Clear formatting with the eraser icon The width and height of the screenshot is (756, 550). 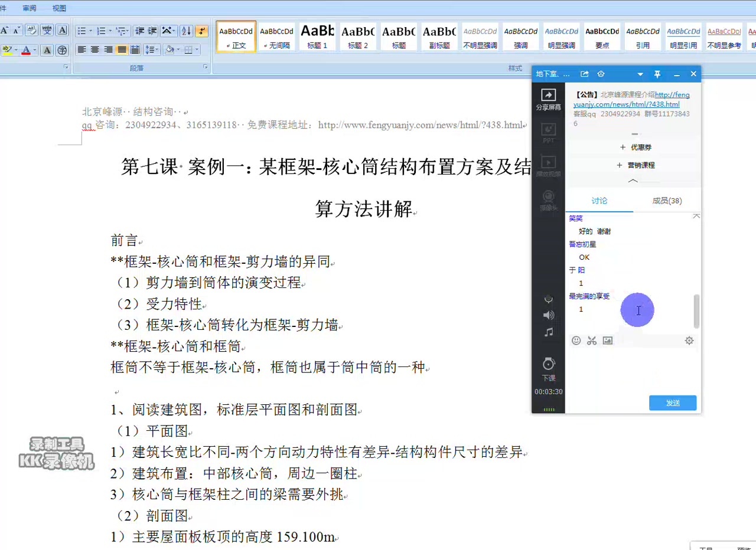coord(31,31)
